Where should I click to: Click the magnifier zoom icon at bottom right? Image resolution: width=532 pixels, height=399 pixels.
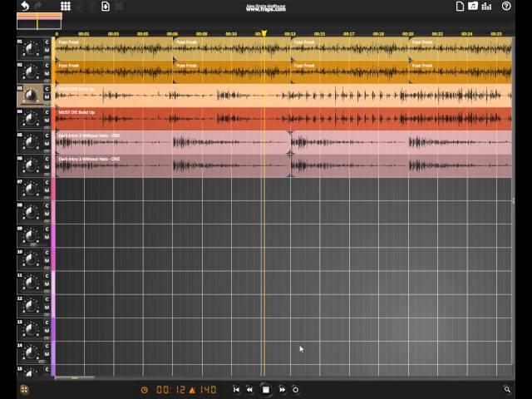click(x=507, y=390)
